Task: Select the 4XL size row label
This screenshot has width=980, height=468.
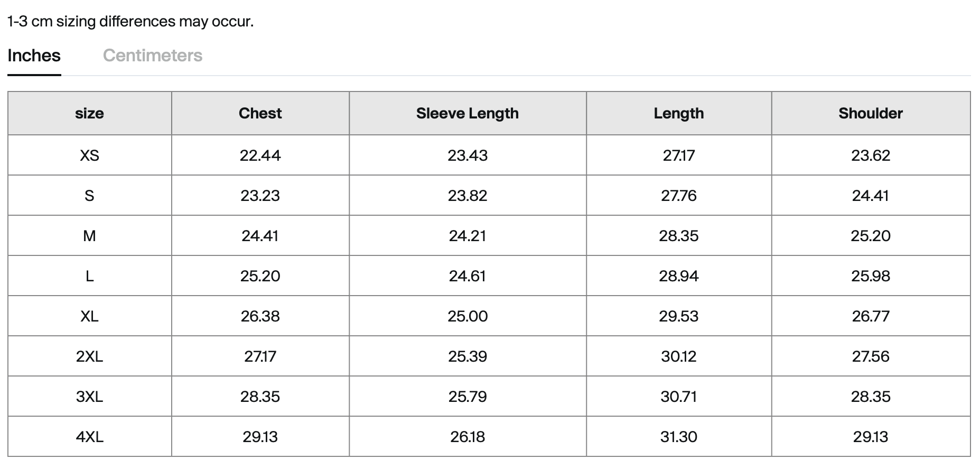Action: [x=89, y=437]
